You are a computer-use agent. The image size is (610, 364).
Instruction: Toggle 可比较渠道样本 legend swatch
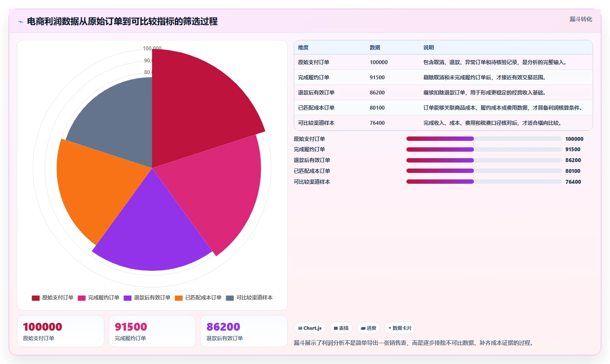[230, 298]
